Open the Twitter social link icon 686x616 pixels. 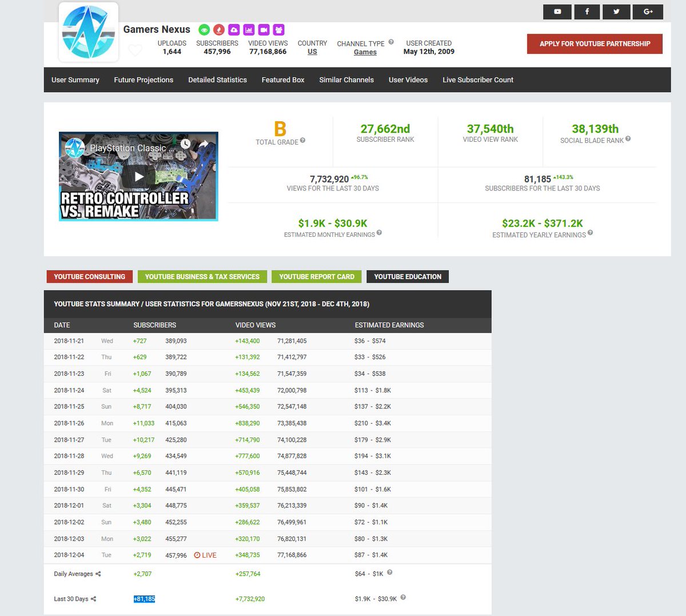[616, 11]
